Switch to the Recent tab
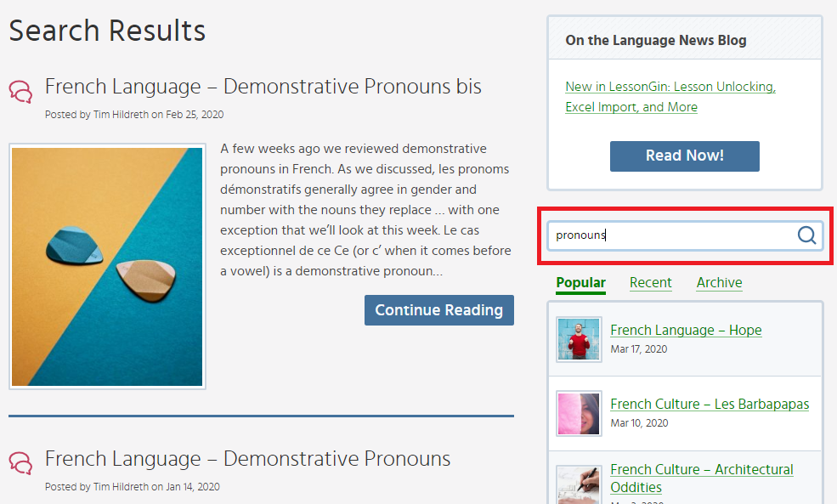 coord(650,283)
